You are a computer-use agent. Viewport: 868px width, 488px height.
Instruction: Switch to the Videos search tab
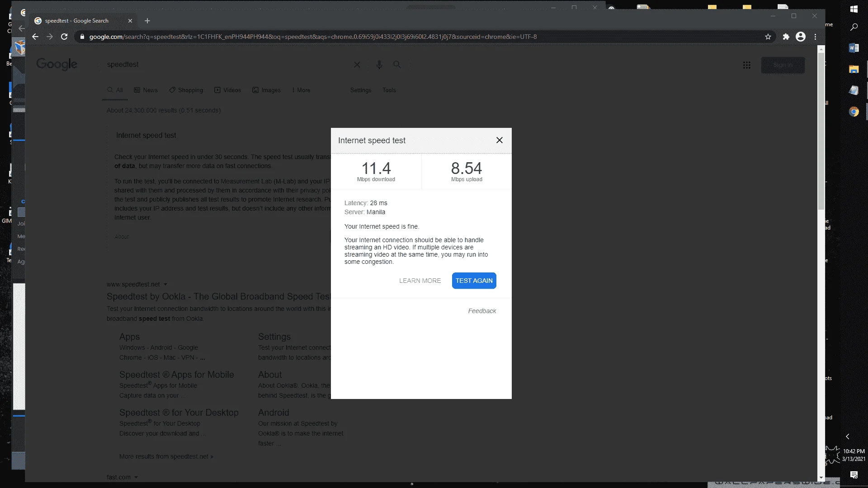pyautogui.click(x=227, y=90)
